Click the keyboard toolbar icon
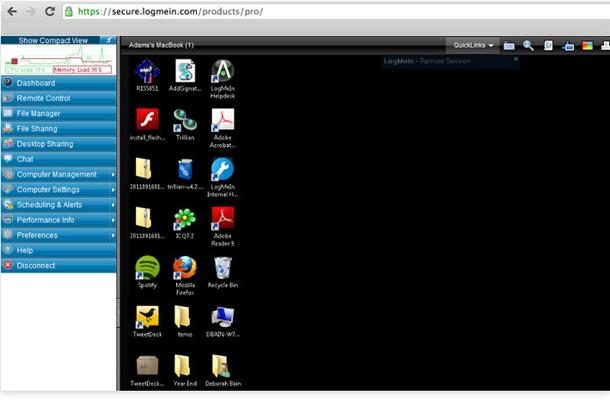 pyautogui.click(x=509, y=46)
